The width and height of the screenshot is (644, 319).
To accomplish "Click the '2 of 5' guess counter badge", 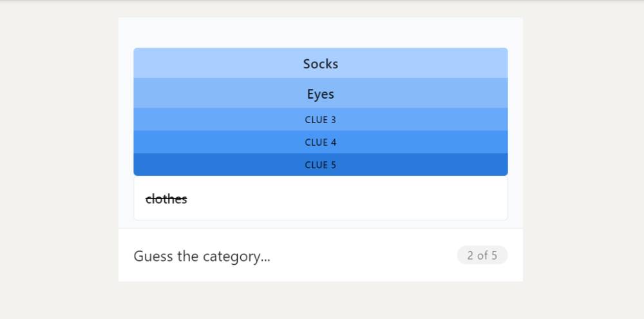I will point(482,255).
